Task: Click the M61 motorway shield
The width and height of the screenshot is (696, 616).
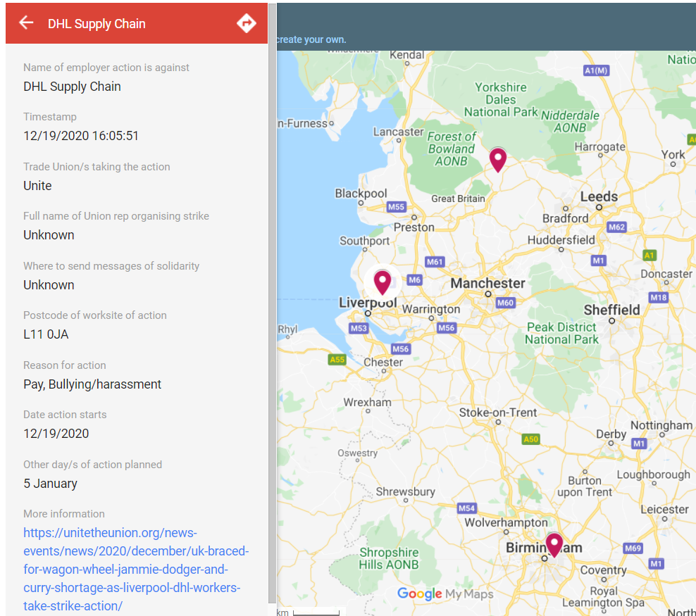Action: [x=435, y=262]
